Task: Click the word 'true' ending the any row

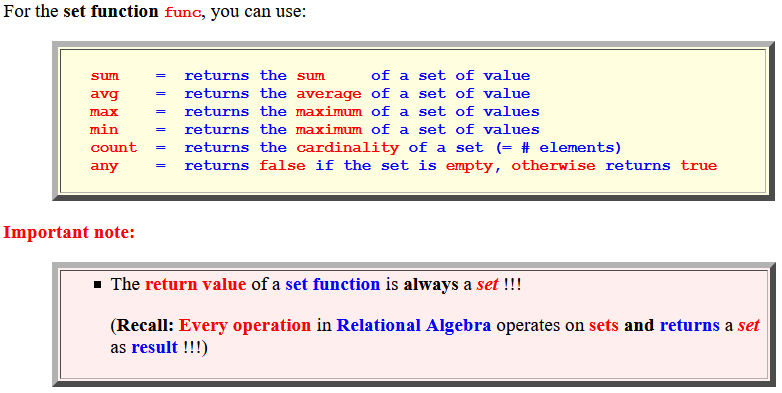Action: coord(699,166)
